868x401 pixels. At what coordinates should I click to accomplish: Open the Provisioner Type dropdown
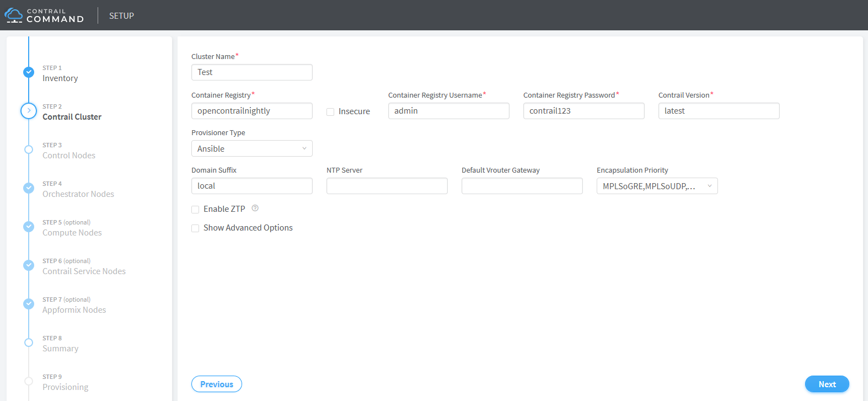pyautogui.click(x=251, y=149)
